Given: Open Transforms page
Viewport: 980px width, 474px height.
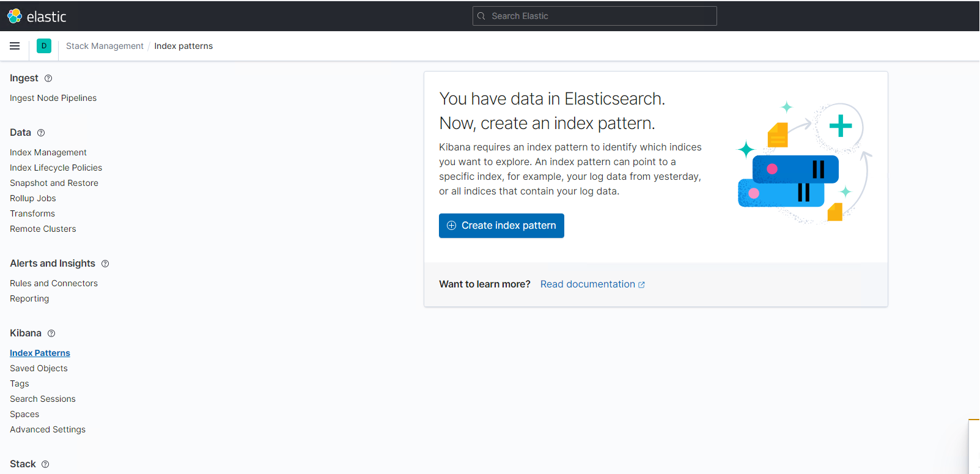Looking at the screenshot, I should point(32,213).
